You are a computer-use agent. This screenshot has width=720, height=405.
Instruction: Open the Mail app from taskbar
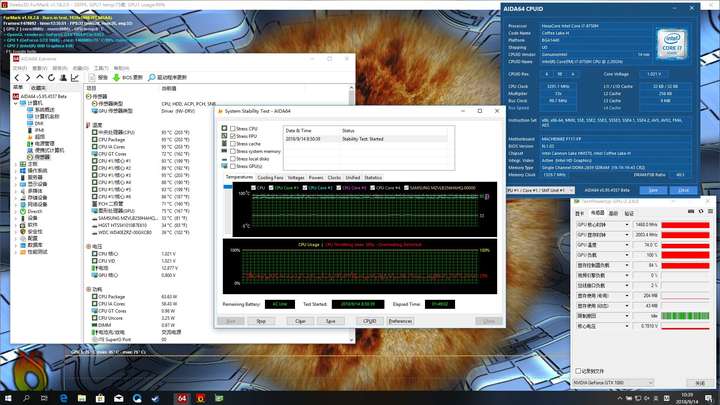pos(118,398)
